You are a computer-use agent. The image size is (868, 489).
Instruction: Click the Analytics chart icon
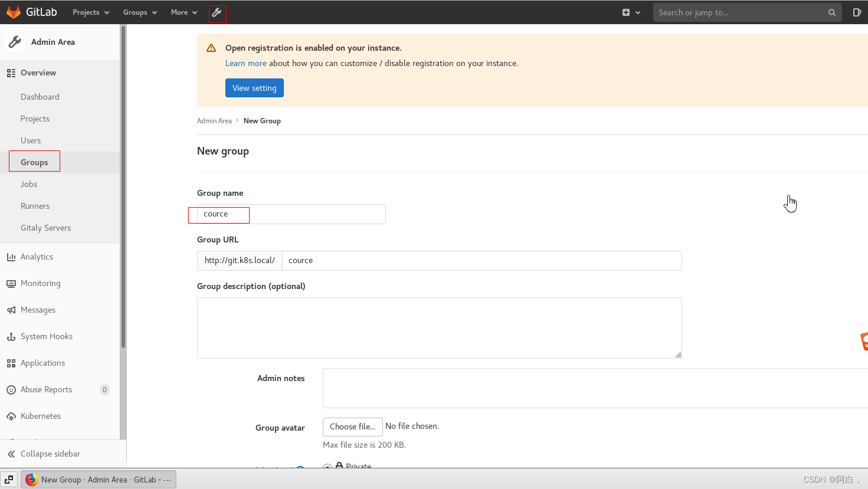(11, 257)
